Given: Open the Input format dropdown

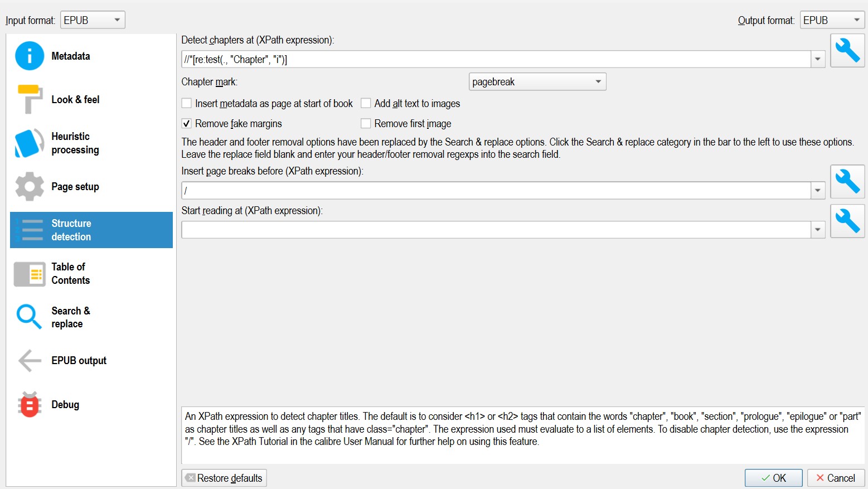Looking at the screenshot, I should tap(93, 20).
